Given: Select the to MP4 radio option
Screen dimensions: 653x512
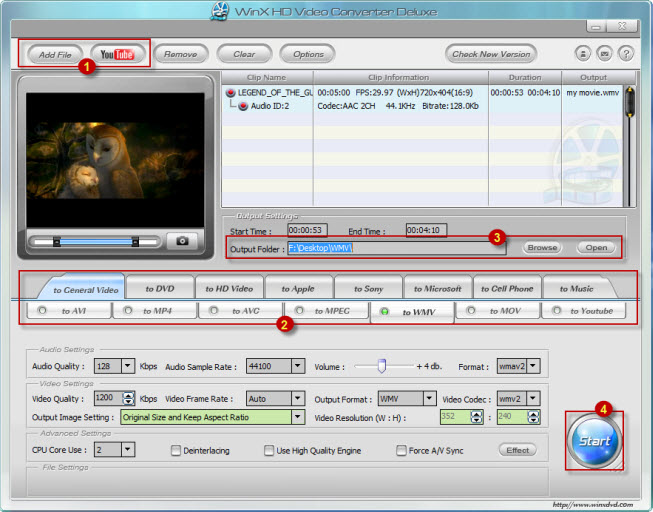Looking at the screenshot, I should point(128,310).
